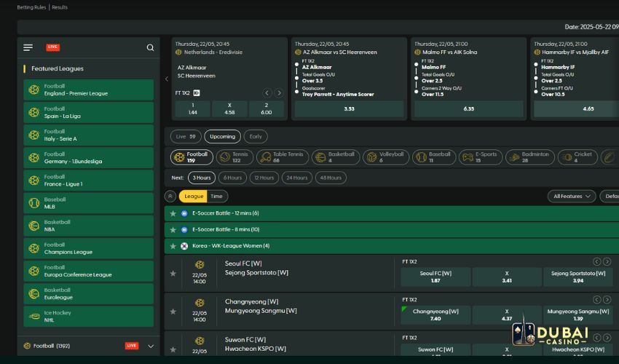Image resolution: width=619 pixels, height=364 pixels.
Task: Open Ice Hockey NHL entry
Action: pos(88,316)
